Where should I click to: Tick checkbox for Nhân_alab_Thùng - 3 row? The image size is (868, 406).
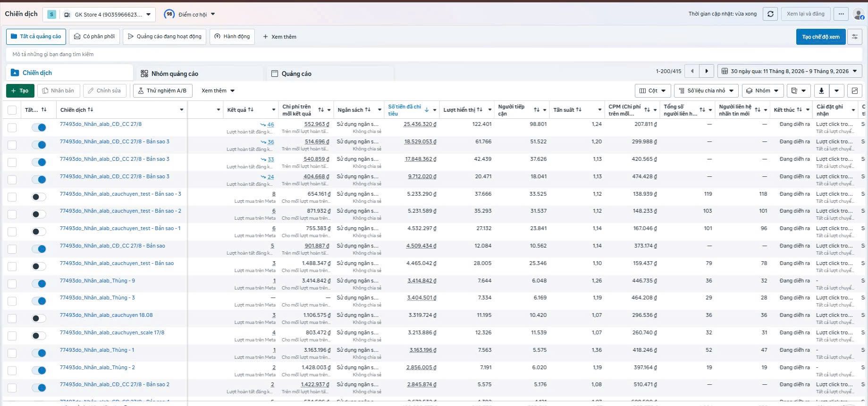[12, 301]
